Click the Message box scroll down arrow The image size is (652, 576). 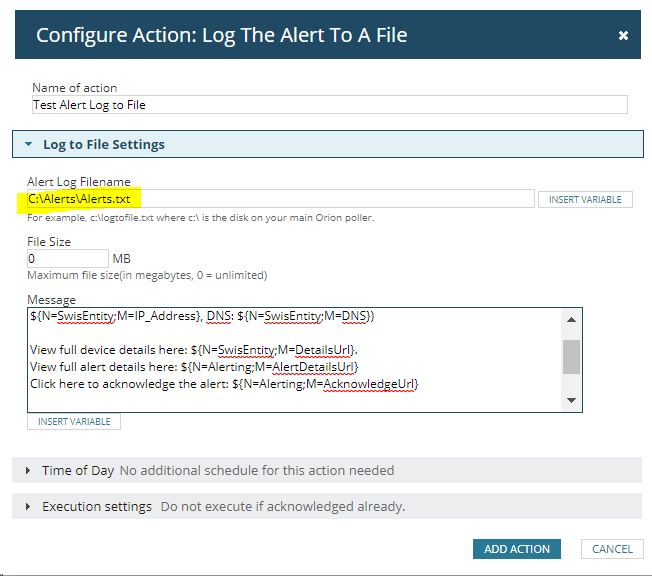[571, 400]
